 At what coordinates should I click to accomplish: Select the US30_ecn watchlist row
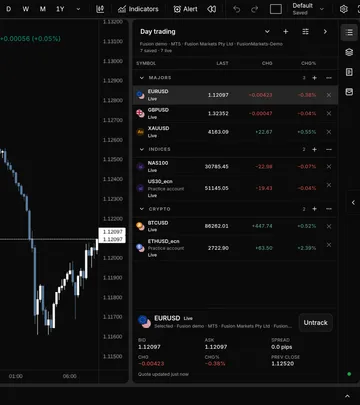click(235, 188)
